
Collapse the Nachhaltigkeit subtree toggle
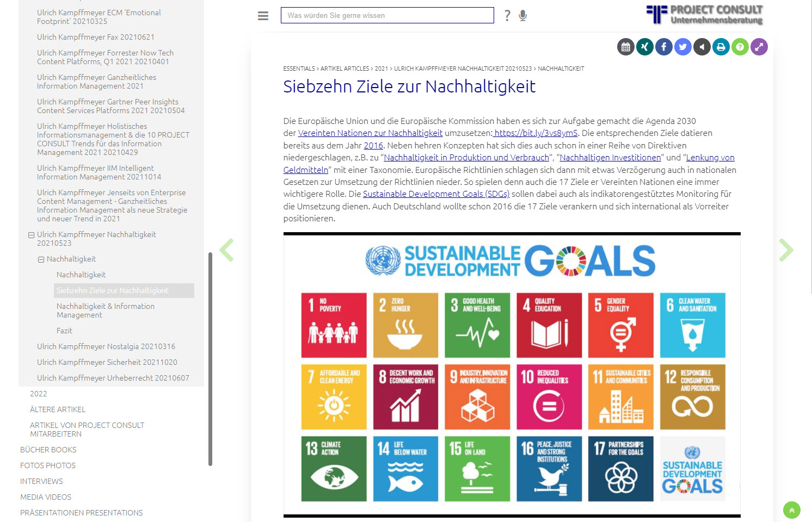pos(41,259)
